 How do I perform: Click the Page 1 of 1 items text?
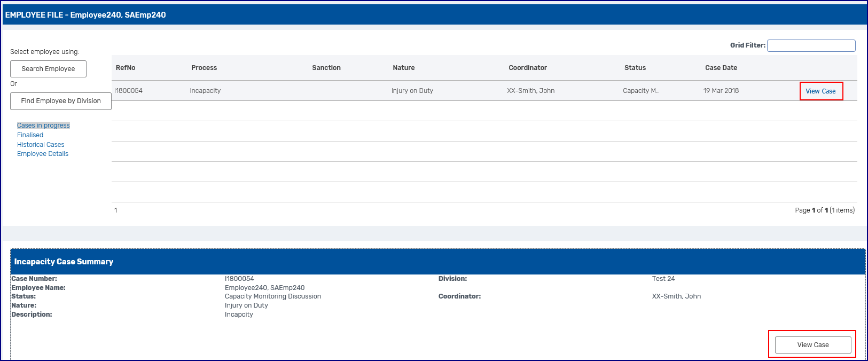pos(825,210)
